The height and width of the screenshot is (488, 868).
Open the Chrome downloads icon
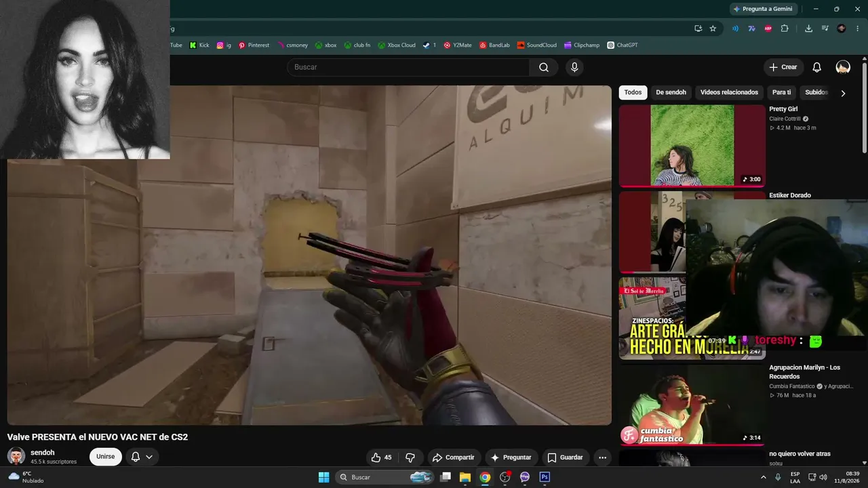808,28
